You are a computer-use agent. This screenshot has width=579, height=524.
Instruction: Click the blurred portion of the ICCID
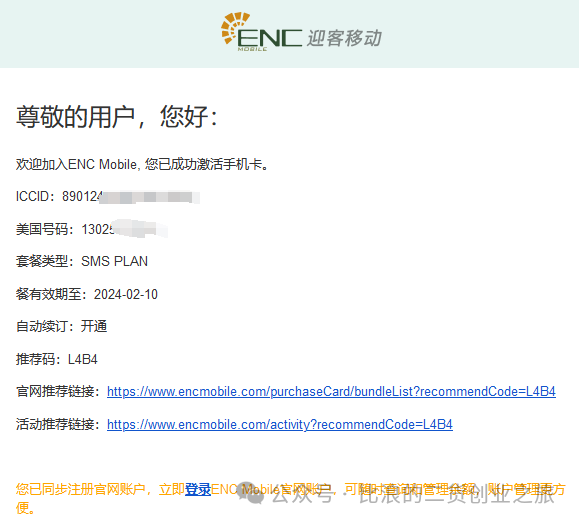point(150,197)
